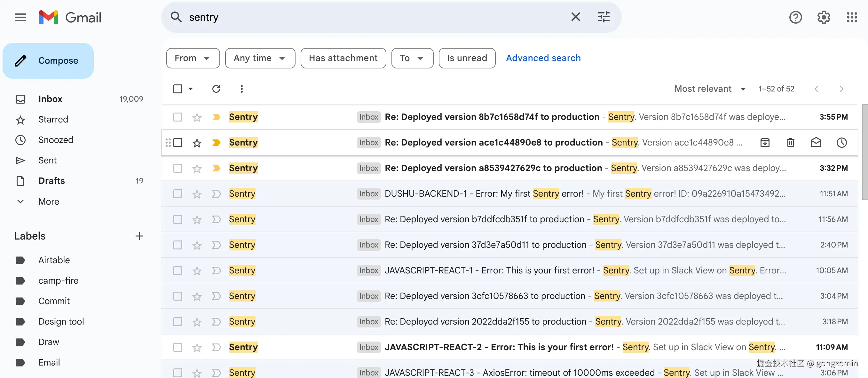This screenshot has height=378, width=868.
Task: Open Most relevant sort dropdown
Action: (710, 89)
